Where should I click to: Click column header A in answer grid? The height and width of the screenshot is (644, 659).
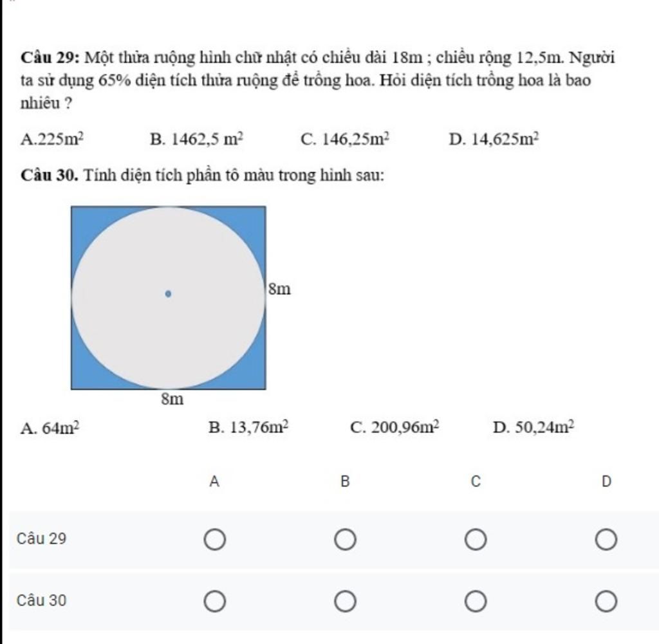215,481
